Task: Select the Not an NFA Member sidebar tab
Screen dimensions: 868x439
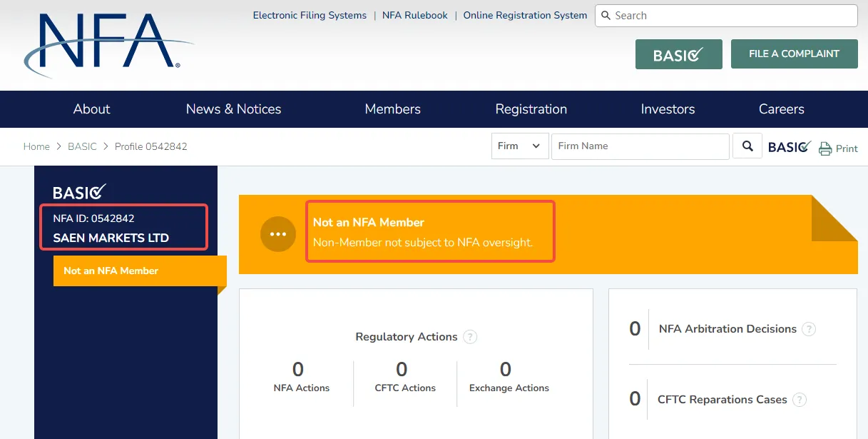Action: click(140, 271)
